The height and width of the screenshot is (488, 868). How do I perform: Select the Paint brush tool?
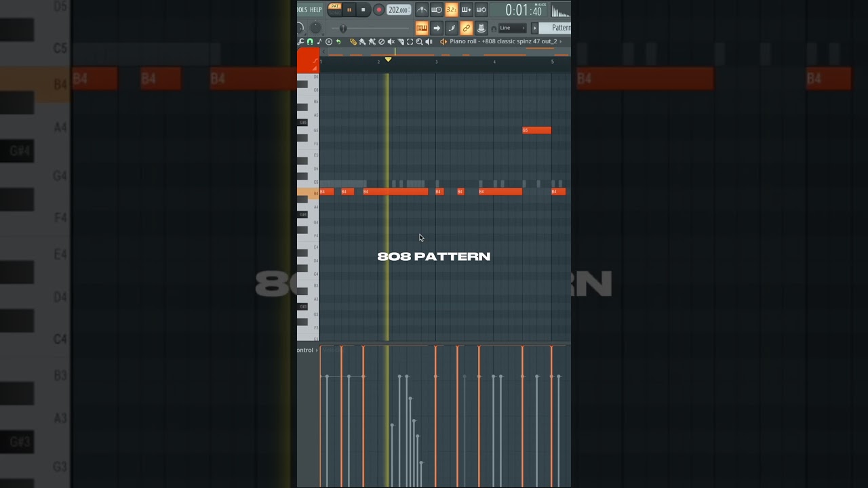tap(363, 41)
